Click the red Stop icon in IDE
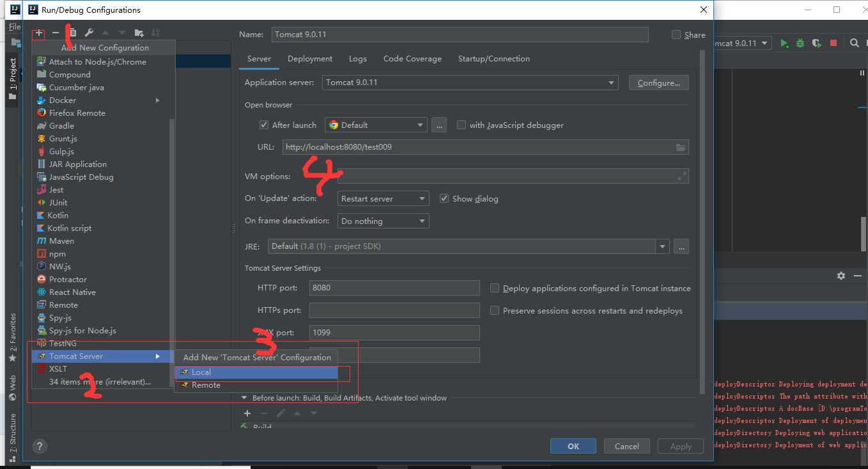The image size is (868, 469). click(833, 43)
